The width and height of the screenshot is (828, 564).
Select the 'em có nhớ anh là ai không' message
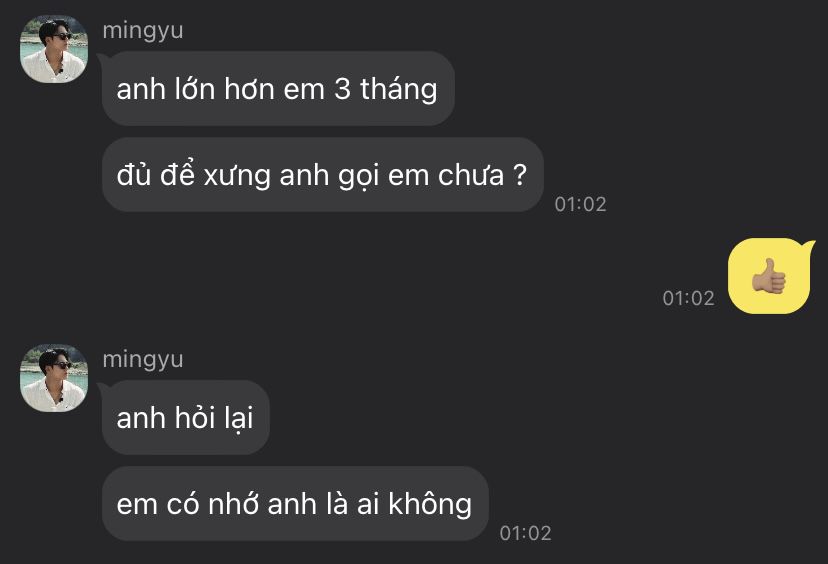click(295, 503)
